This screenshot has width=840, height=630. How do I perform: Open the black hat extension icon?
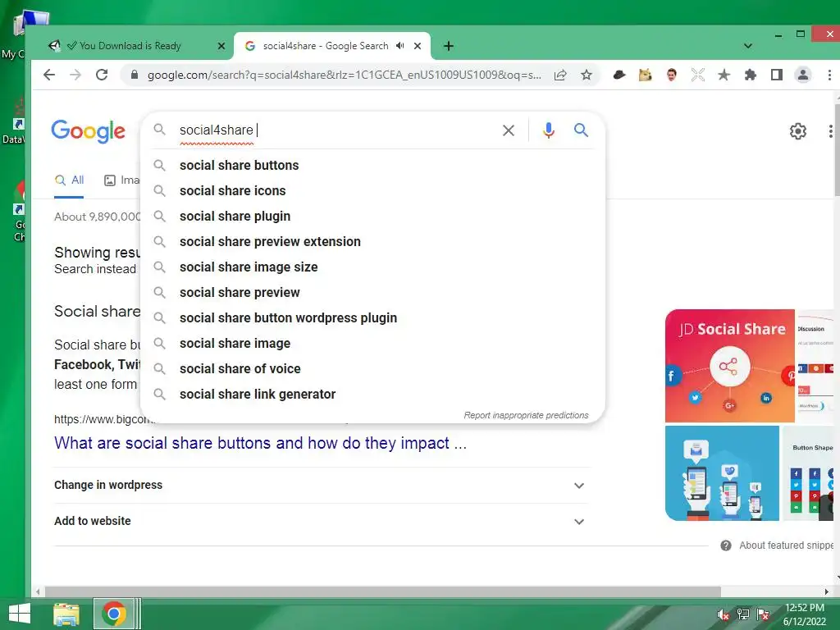pyautogui.click(x=619, y=75)
